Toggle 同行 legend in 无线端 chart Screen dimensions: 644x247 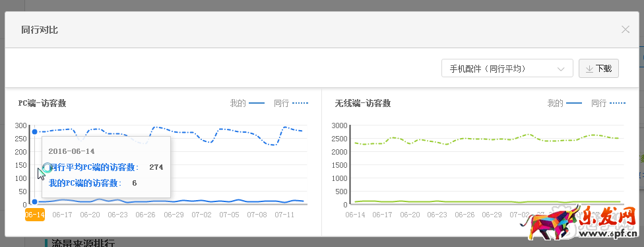click(608, 103)
